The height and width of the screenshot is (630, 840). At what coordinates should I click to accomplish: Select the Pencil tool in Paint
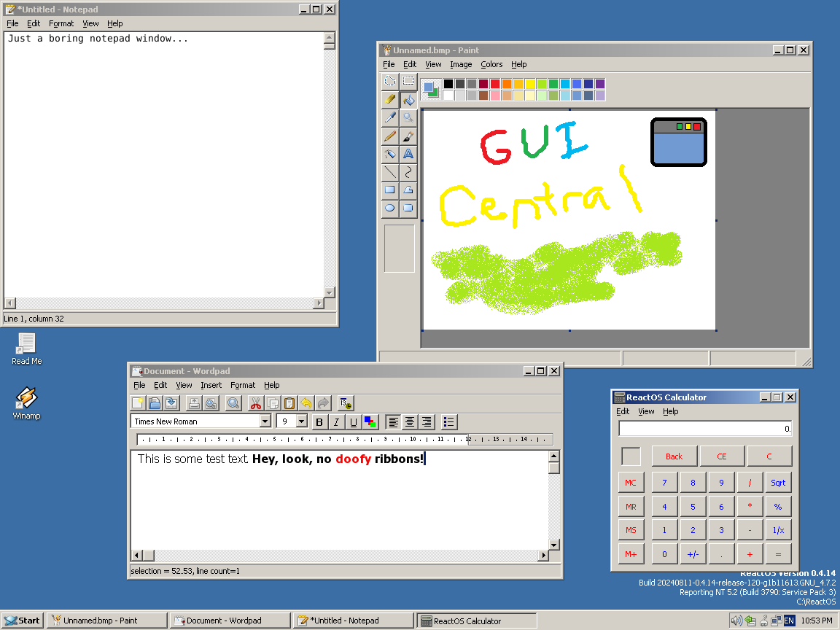point(390,136)
